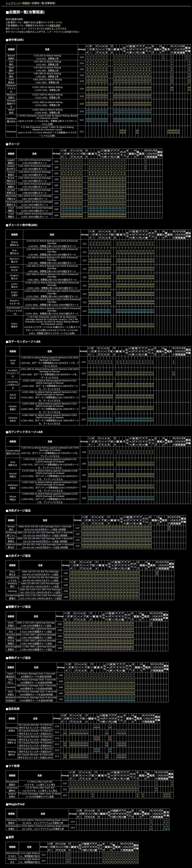Click the 冷気ダメージ追加 section heading

[x=18, y=511]
